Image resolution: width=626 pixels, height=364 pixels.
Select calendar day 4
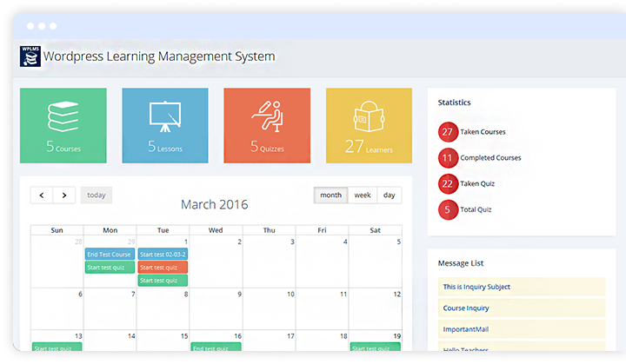(345, 242)
